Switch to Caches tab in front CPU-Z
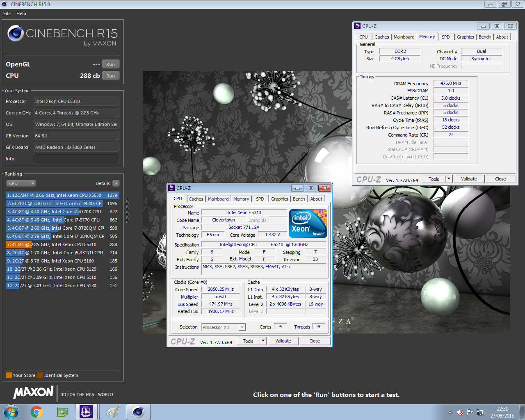The image size is (525, 420). (x=196, y=199)
